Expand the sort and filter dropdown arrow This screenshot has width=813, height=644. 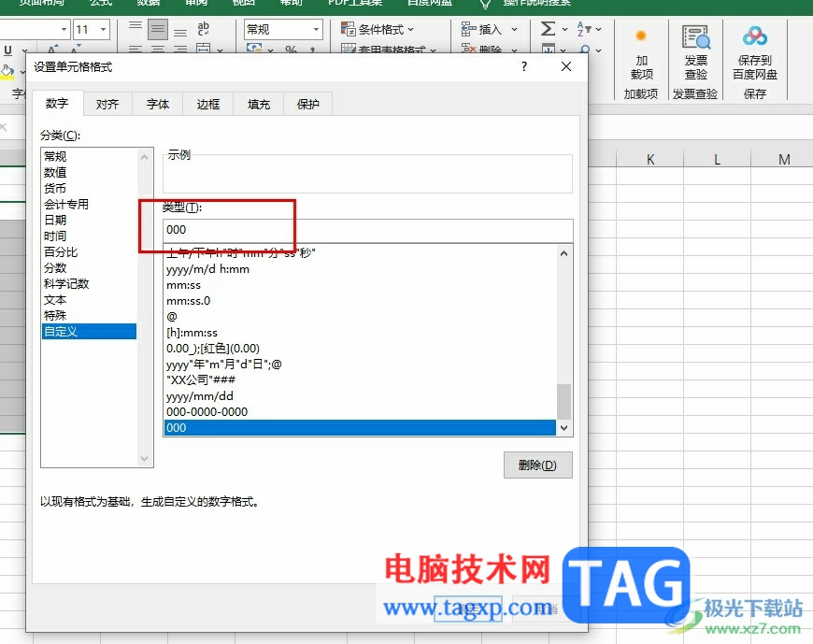click(x=598, y=30)
